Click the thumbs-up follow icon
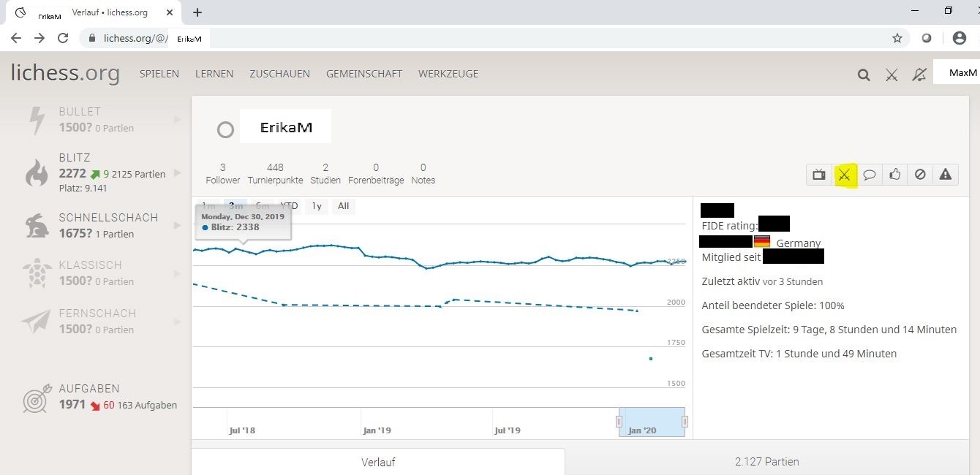This screenshot has width=980, height=475. [x=895, y=175]
